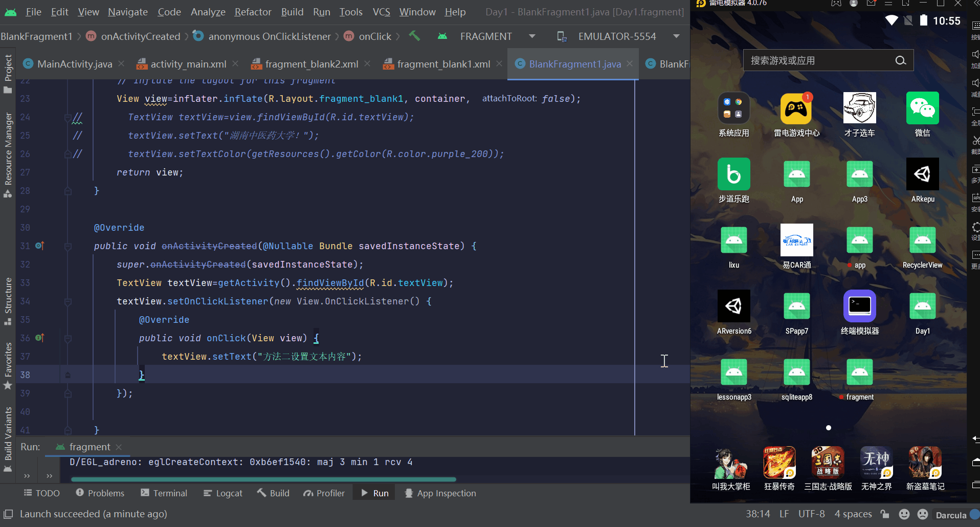Viewport: 980px width, 527px height.
Task: Launch the fragment app in emulator
Action: tap(859, 372)
